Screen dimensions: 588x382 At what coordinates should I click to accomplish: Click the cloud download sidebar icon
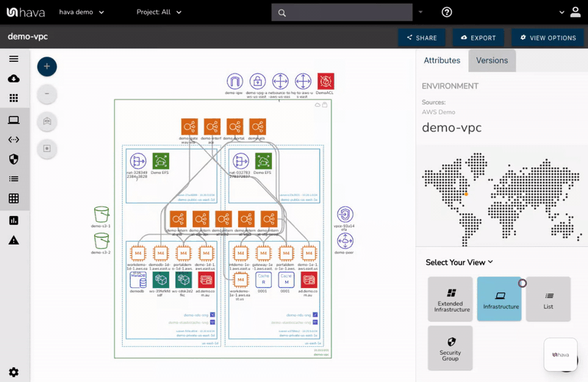point(13,79)
